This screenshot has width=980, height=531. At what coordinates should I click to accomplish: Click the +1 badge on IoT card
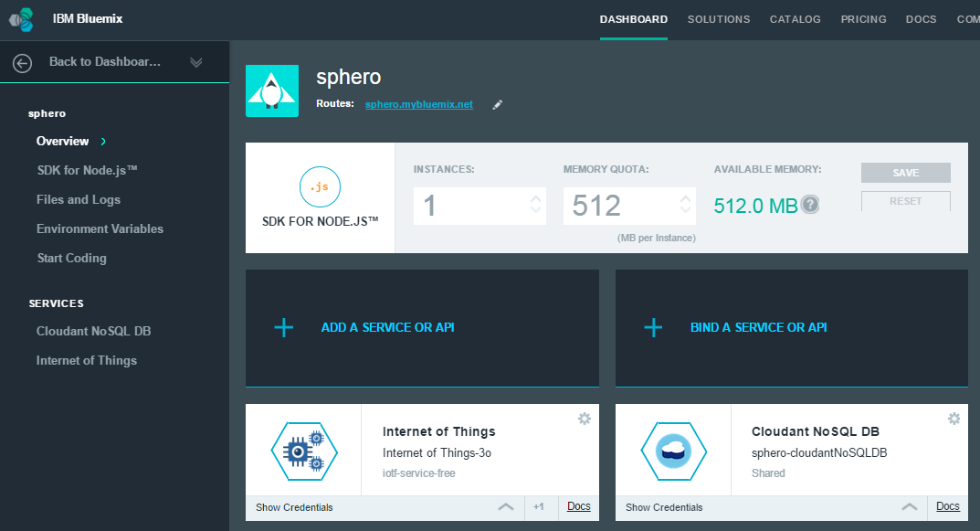click(x=538, y=506)
